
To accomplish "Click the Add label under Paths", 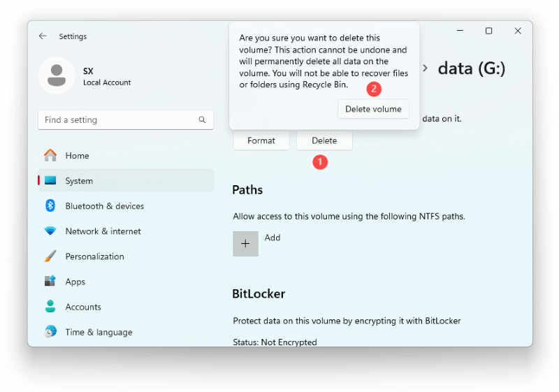I will tap(273, 238).
